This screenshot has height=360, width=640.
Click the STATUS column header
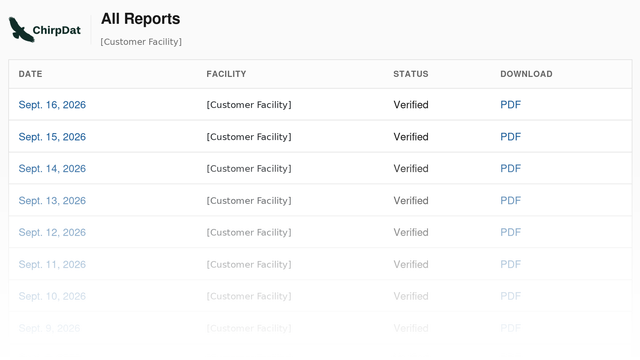(411, 74)
